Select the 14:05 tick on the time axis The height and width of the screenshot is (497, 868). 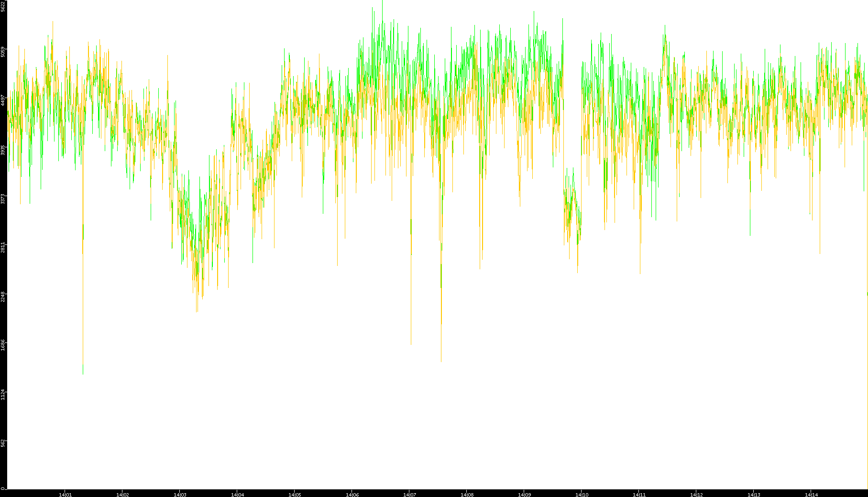[x=295, y=495]
